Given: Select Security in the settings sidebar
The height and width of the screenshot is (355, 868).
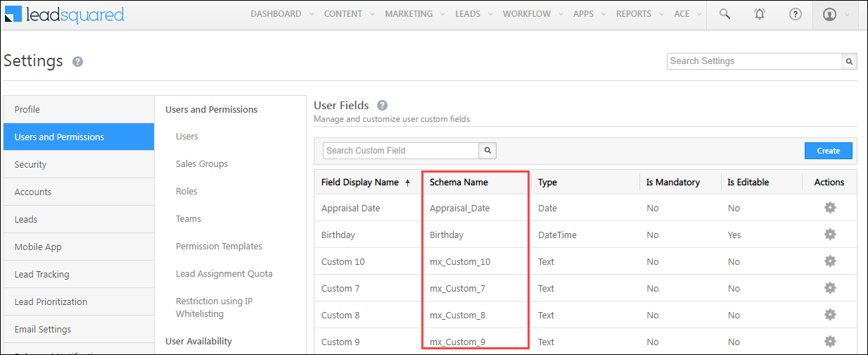Looking at the screenshot, I should coord(31,164).
